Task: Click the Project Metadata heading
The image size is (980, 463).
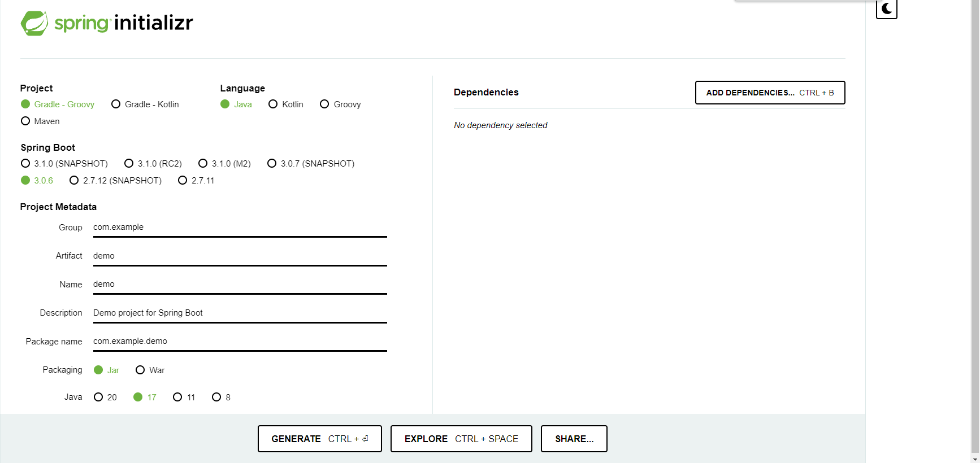Action: point(58,207)
